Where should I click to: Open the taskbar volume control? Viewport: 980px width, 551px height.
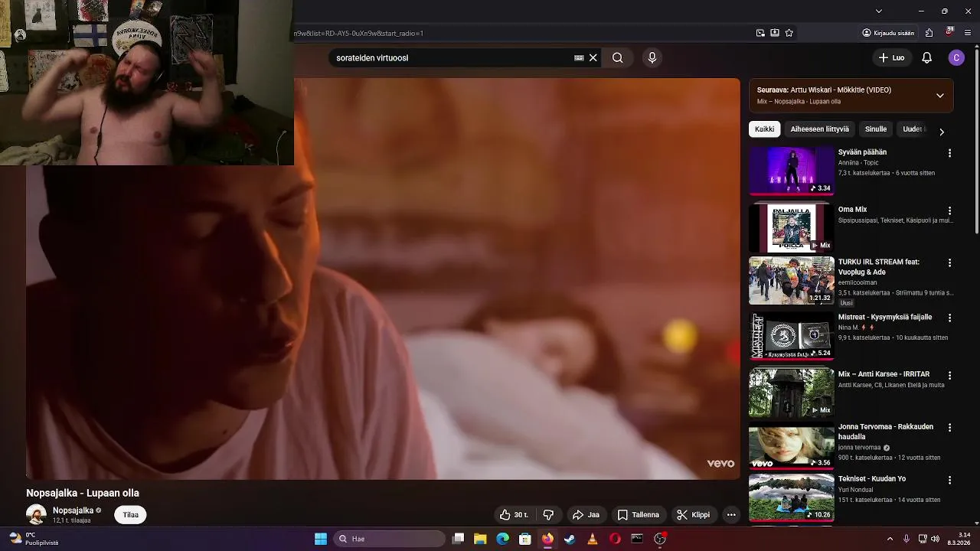(935, 539)
